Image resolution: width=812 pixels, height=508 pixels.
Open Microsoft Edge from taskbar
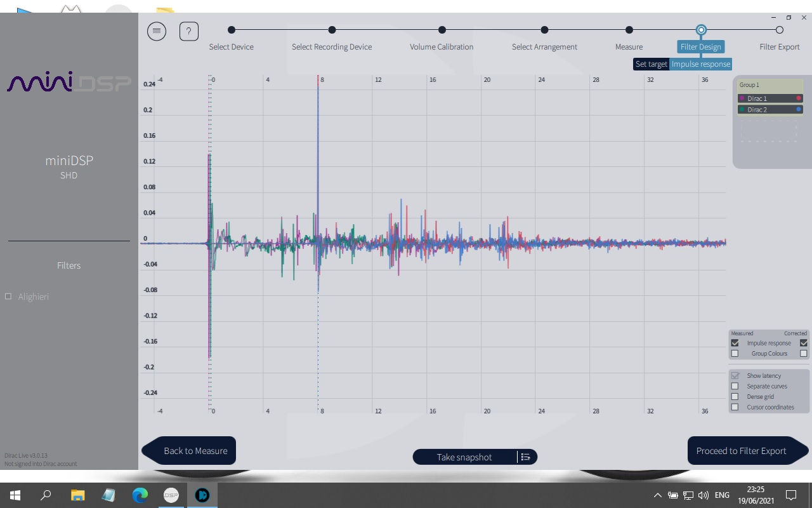[x=140, y=495]
